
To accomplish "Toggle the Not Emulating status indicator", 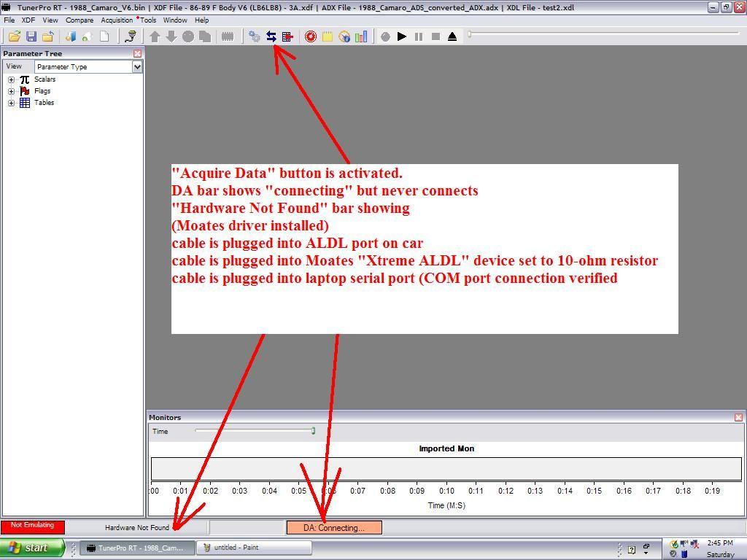I will tap(33, 526).
